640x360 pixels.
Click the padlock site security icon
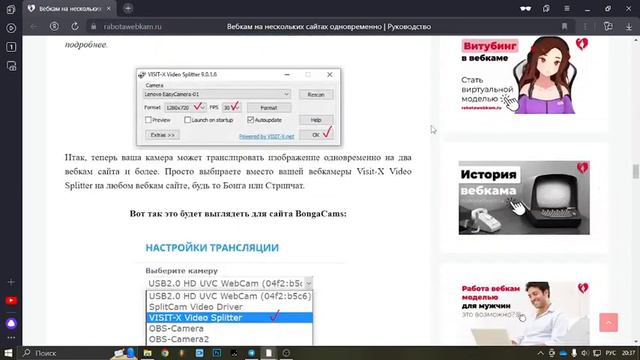click(x=93, y=27)
